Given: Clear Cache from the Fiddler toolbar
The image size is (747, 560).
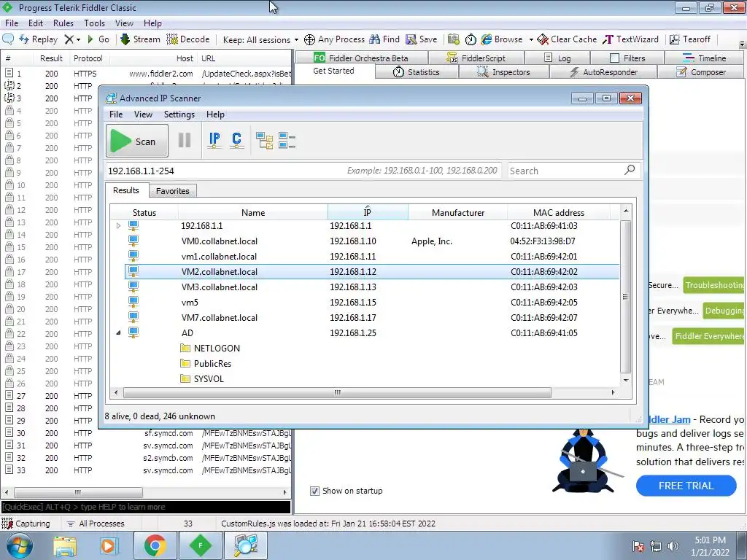Looking at the screenshot, I should tap(567, 39).
